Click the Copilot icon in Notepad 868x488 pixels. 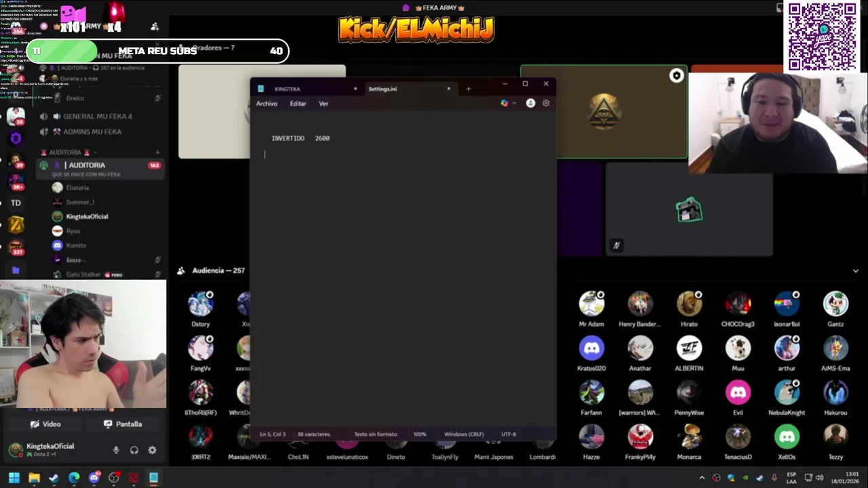point(504,103)
